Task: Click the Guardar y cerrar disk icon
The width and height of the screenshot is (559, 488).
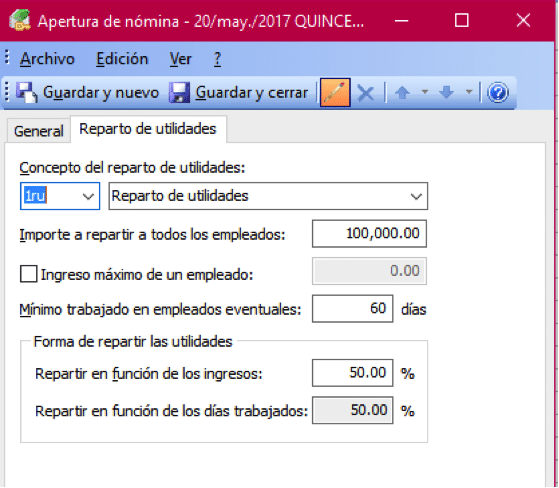Action: coord(179,93)
